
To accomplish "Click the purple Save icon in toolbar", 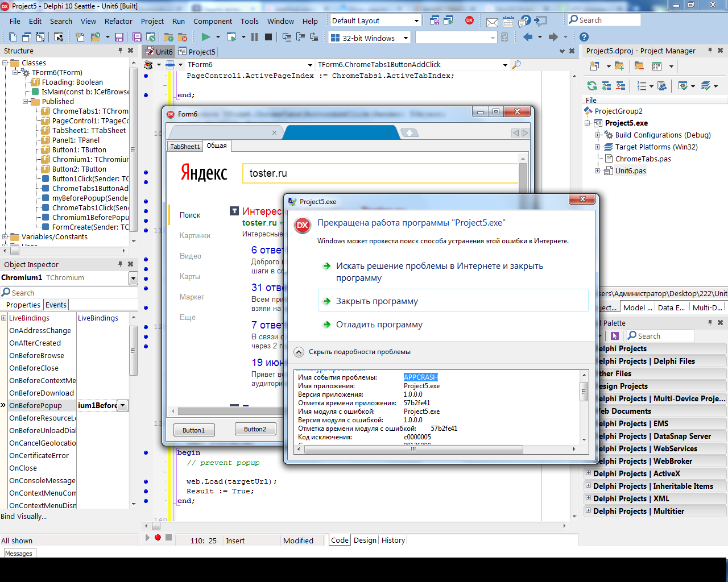I will tap(119, 37).
